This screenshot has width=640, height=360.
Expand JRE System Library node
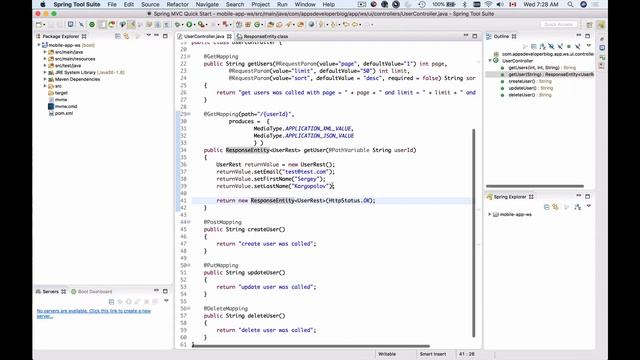(45, 72)
